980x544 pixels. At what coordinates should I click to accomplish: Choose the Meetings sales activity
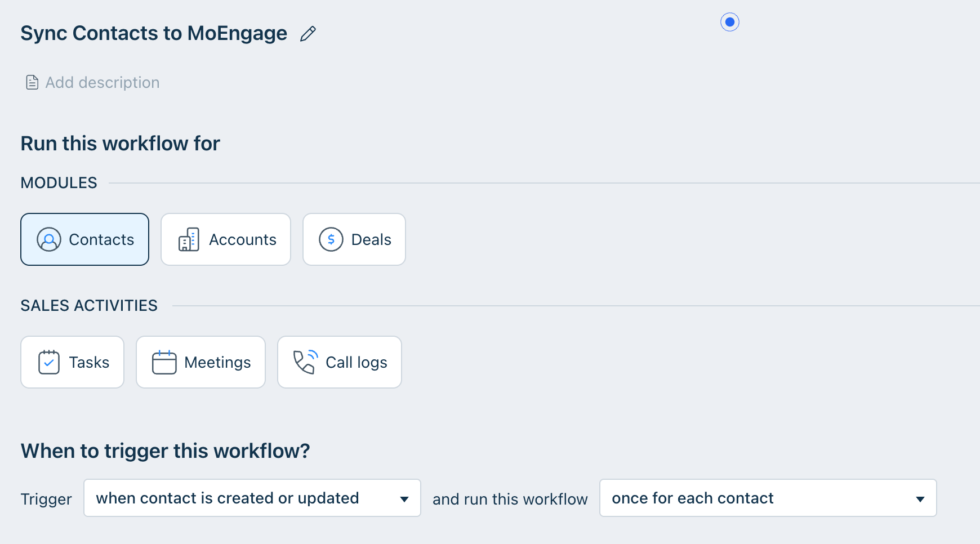click(201, 362)
